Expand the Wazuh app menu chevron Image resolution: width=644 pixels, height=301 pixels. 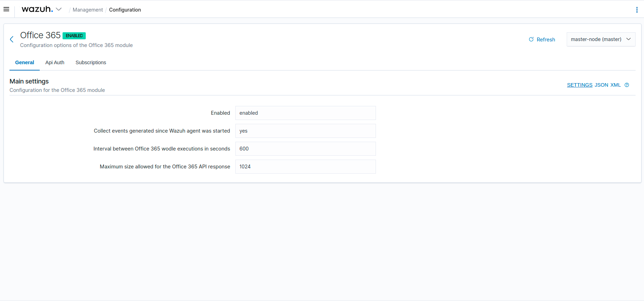pyautogui.click(x=59, y=9)
